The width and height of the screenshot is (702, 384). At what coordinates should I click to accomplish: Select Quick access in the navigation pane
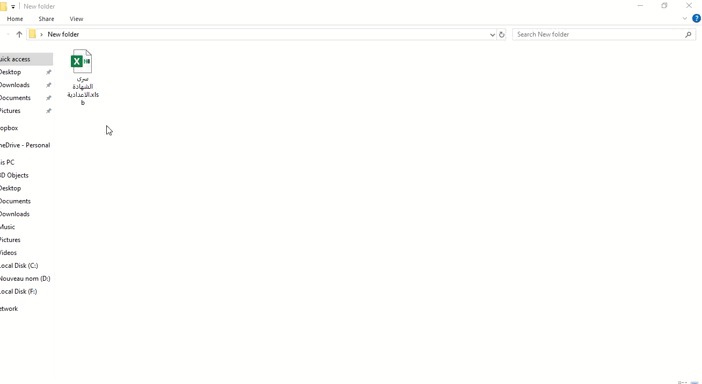pyautogui.click(x=26, y=59)
